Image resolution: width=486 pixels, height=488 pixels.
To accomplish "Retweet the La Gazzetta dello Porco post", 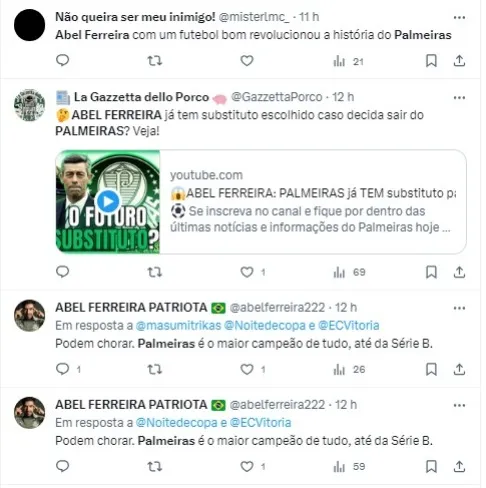I will click(x=155, y=272).
